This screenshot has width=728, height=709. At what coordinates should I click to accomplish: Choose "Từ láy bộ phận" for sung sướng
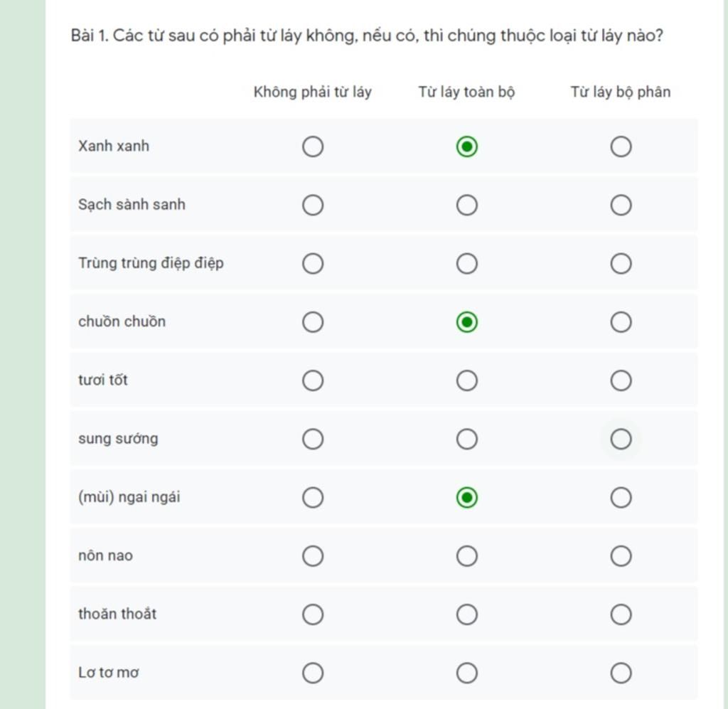click(x=621, y=439)
